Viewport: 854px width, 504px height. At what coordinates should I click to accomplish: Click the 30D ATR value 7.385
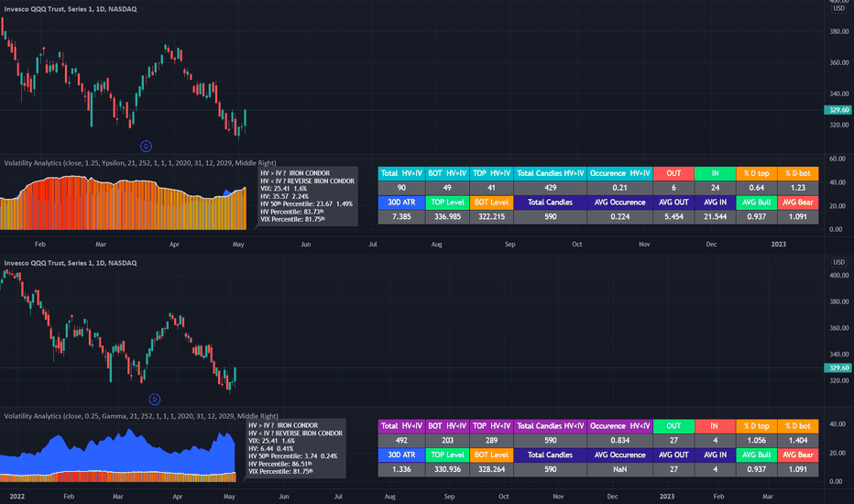coord(401,216)
